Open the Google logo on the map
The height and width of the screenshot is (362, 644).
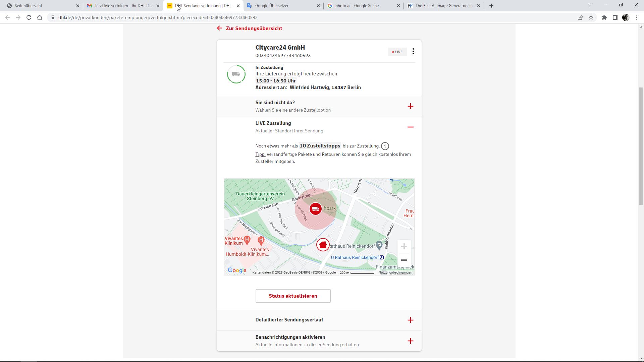[237, 270]
